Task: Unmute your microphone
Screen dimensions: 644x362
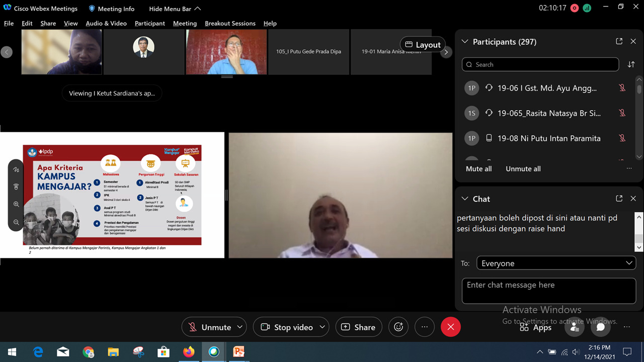Action: pyautogui.click(x=209, y=327)
